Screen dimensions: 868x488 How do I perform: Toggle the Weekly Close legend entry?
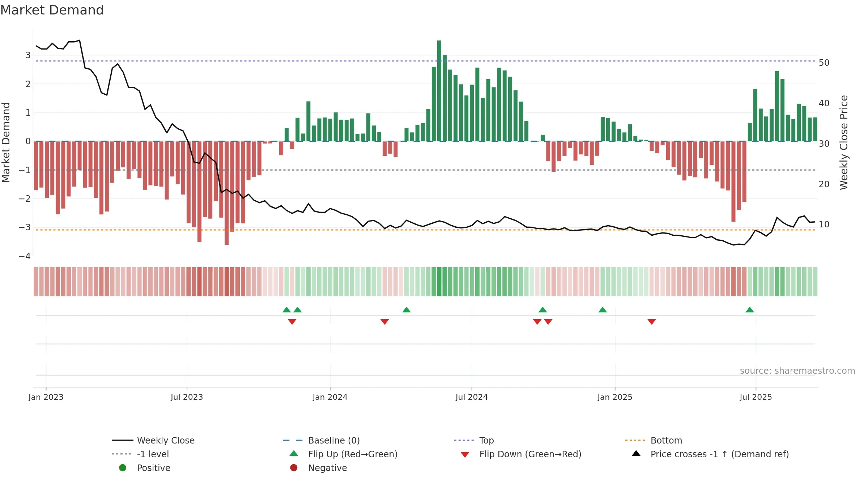coord(153,440)
